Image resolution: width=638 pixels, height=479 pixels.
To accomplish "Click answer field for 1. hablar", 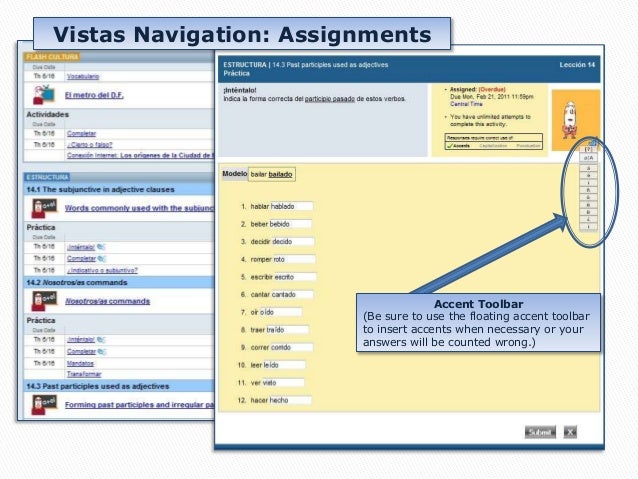I will [x=292, y=206].
